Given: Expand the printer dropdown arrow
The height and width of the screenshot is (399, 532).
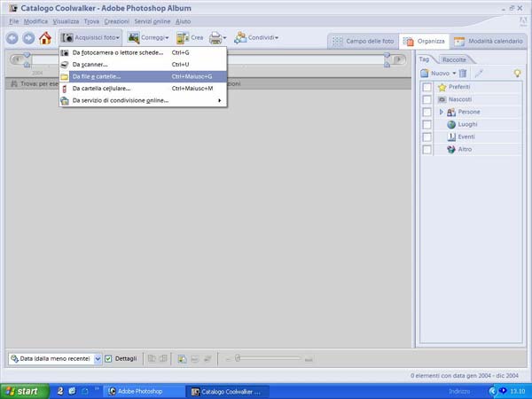Looking at the screenshot, I should pyautogui.click(x=224, y=38).
